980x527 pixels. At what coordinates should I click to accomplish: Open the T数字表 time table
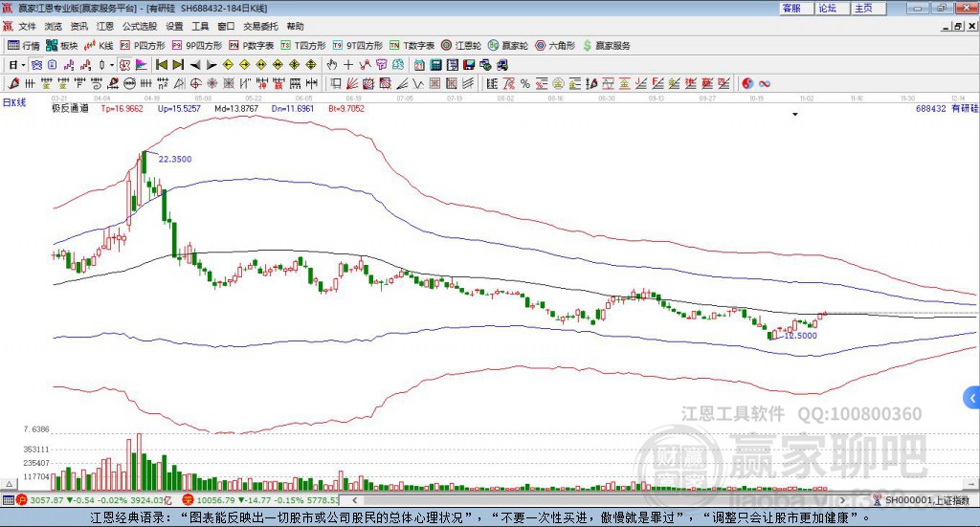pos(412,46)
